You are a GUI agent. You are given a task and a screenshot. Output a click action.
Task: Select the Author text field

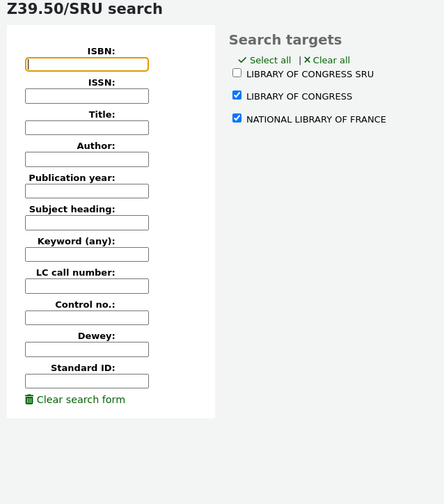(x=87, y=159)
